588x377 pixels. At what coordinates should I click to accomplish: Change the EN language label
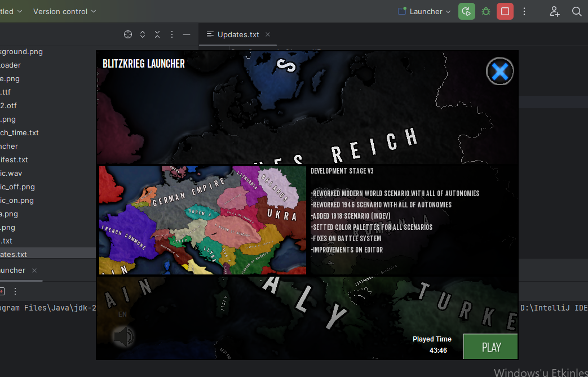point(123,314)
